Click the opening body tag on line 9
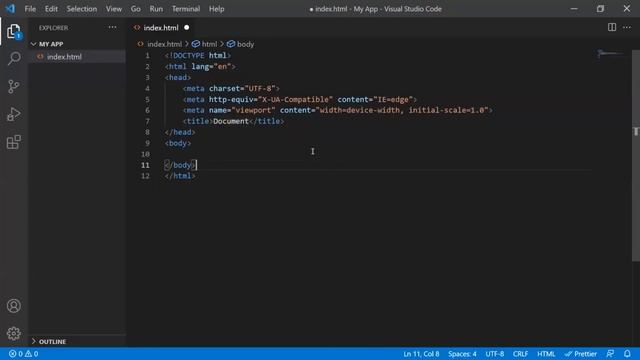640x360 pixels. [x=178, y=143]
